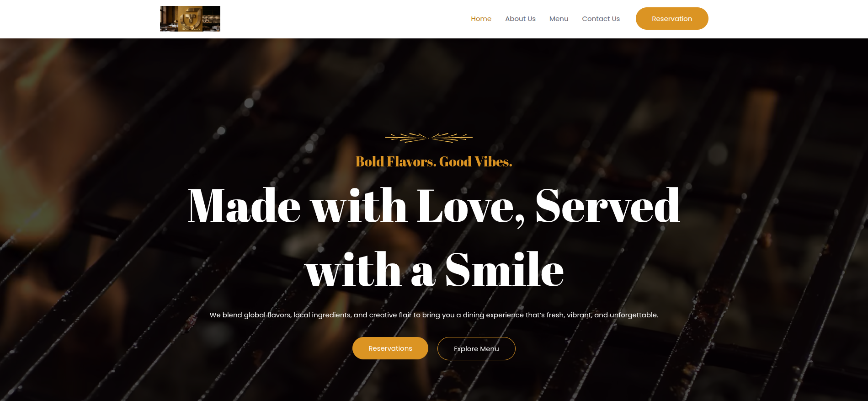Viewport: 868px width, 401px height.
Task: Open the About Us page
Action: 520,19
